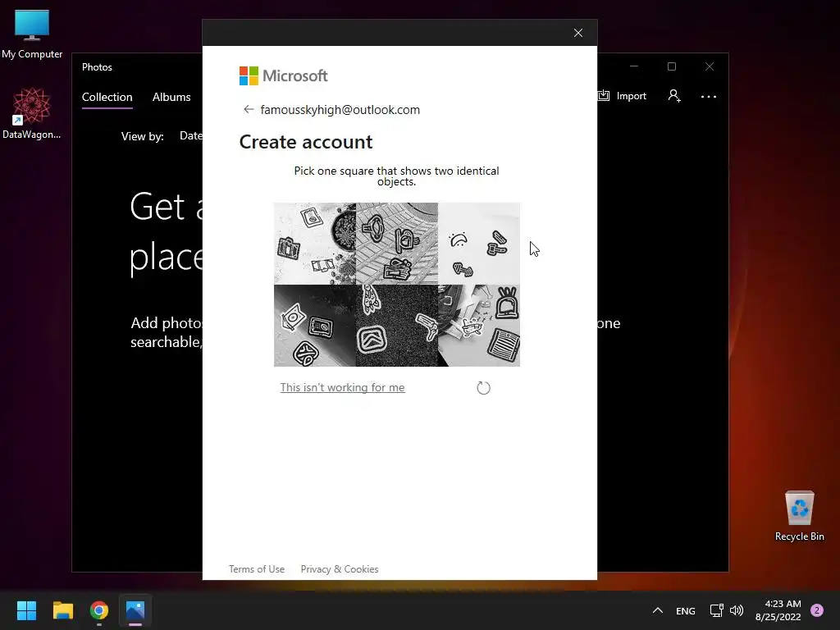Screen dimensions: 840x630
Task: Reload the captcha puzzle with the refresh icon
Action: (x=483, y=388)
